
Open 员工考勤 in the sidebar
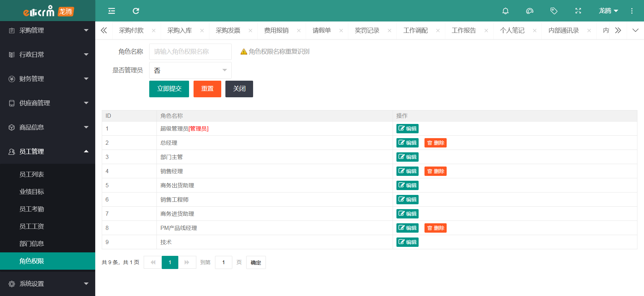[x=32, y=209]
